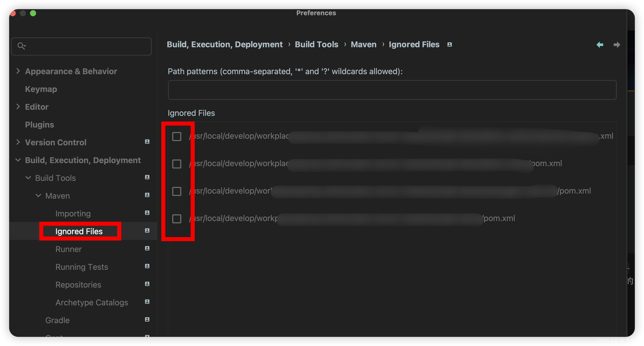This screenshot has width=644, height=346.
Task: Click project icon beside Runner item
Action: click(x=147, y=248)
